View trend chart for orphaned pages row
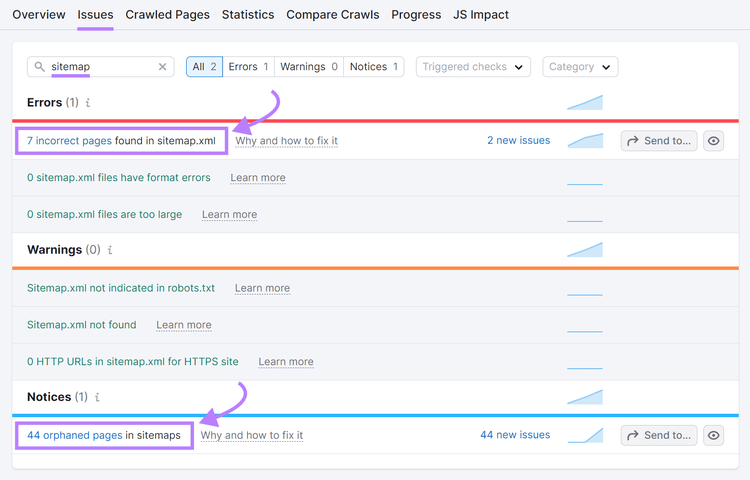Screen dimensions: 750x480 pyautogui.click(x=585, y=436)
